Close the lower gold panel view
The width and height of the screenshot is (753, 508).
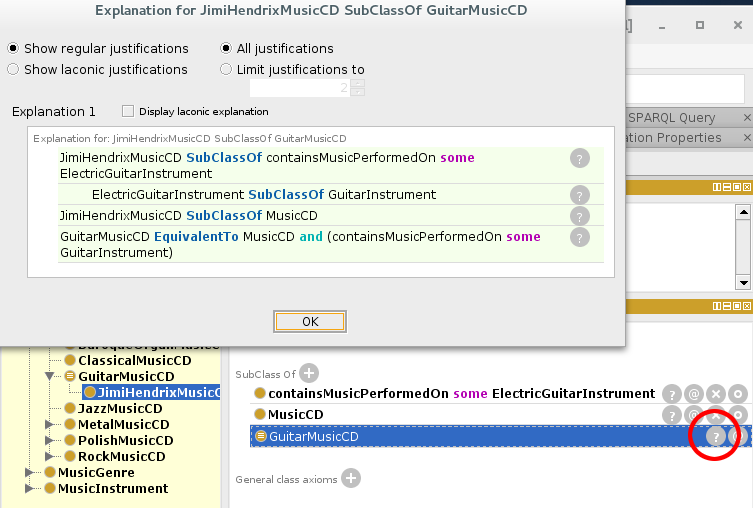(x=747, y=306)
